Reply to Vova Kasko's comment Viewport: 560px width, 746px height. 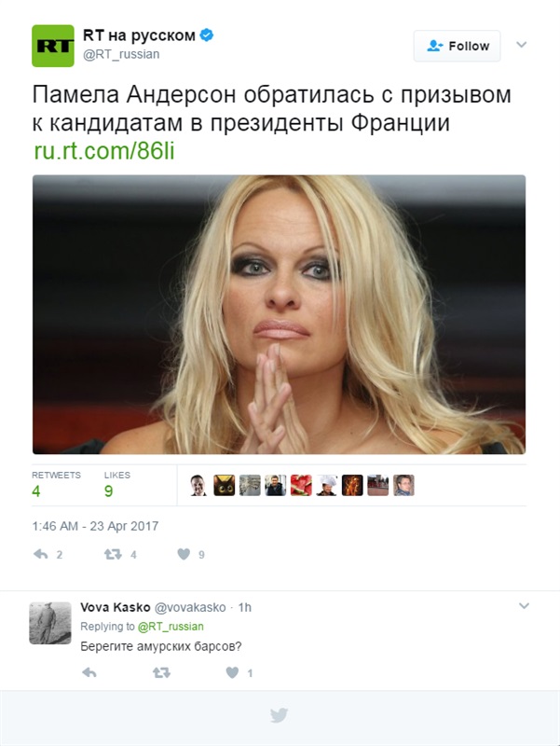tap(89, 672)
